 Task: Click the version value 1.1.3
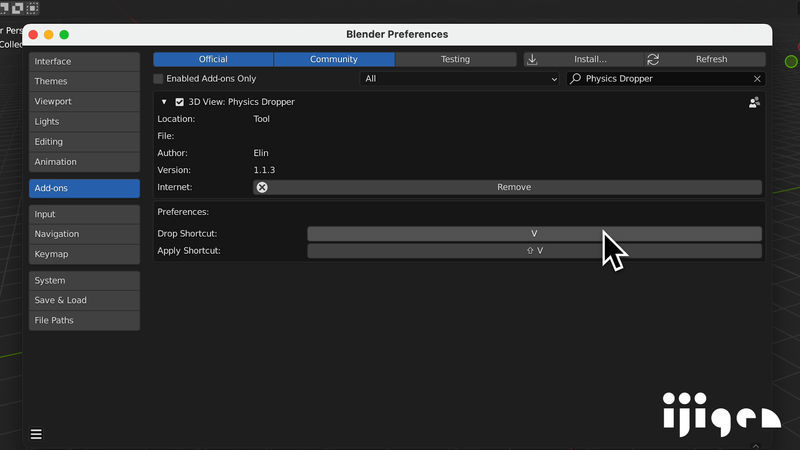(x=264, y=170)
